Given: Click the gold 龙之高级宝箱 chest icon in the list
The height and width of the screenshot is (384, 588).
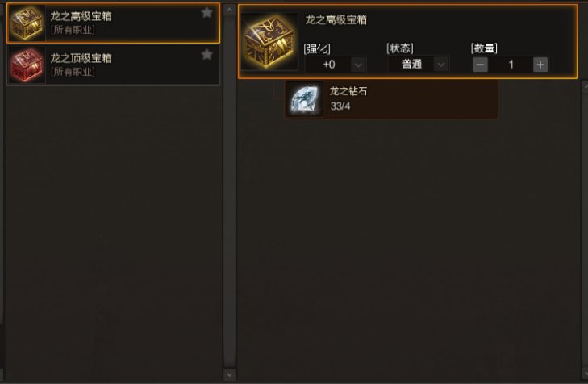Looking at the screenshot, I should pyautogui.click(x=27, y=23).
